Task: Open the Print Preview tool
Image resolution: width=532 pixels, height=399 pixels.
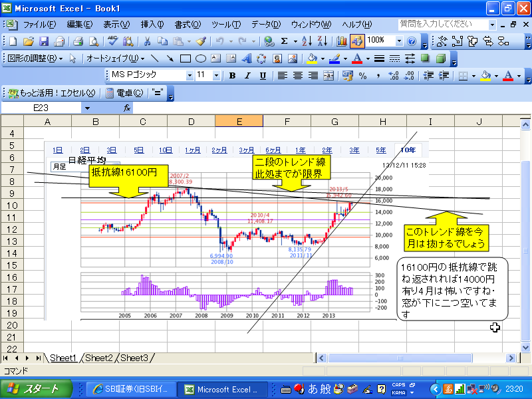Action: (94, 41)
